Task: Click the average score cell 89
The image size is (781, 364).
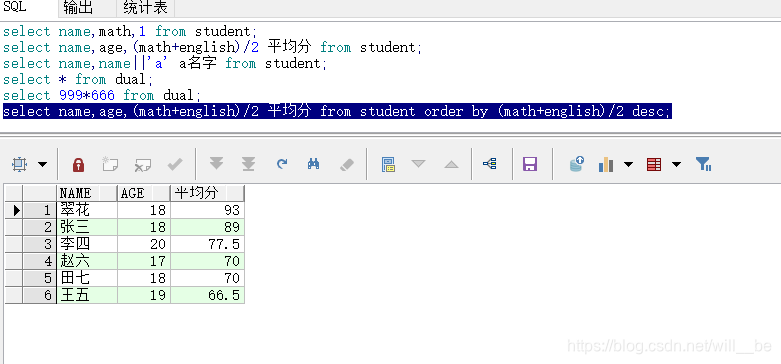Action: tap(207, 227)
